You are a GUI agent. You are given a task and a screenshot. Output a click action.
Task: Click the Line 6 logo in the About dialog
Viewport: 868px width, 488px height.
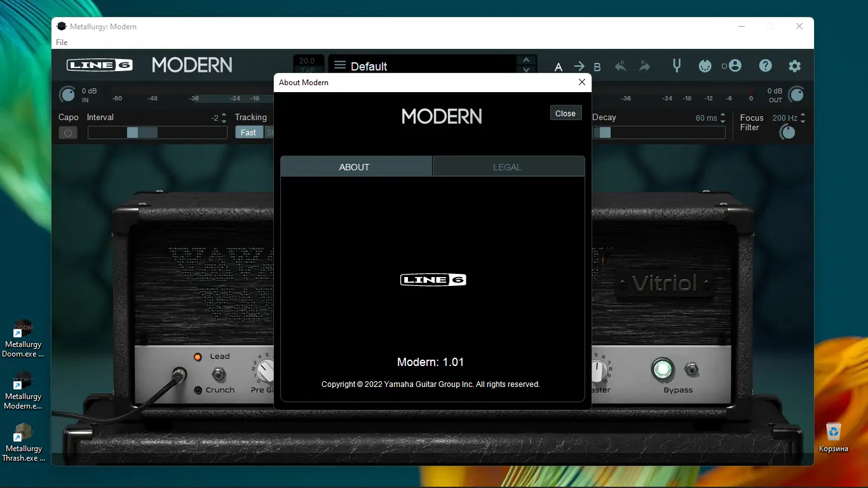point(433,280)
